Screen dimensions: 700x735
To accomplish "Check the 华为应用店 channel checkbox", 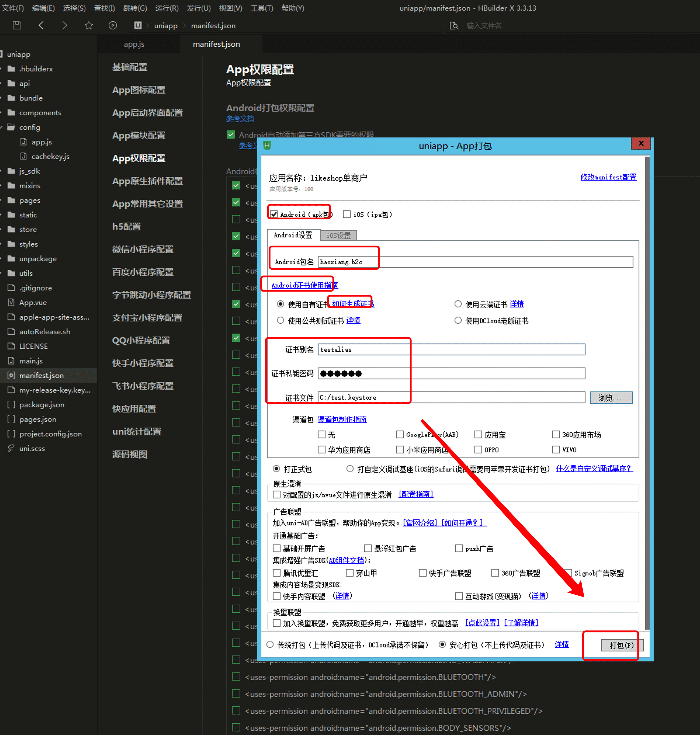I will click(x=322, y=450).
